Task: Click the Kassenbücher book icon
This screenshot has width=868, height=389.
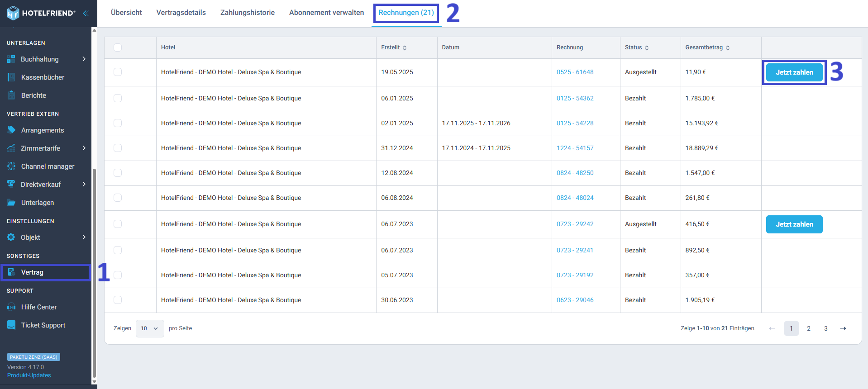Action: 11,77
